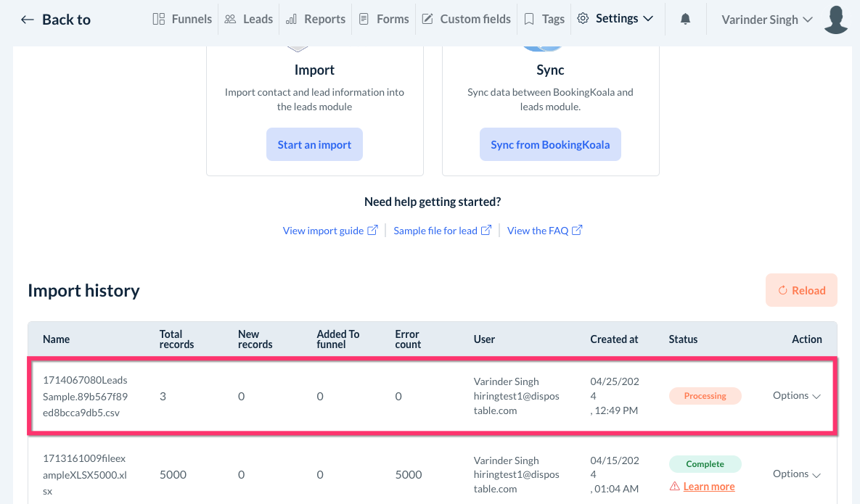The image size is (860, 504).
Task: Click the Settings gear icon
Action: 583,19
